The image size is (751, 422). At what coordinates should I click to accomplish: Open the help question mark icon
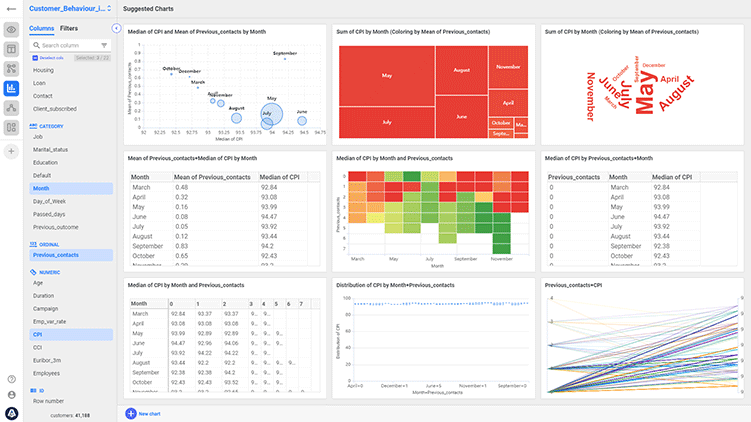coord(11,379)
